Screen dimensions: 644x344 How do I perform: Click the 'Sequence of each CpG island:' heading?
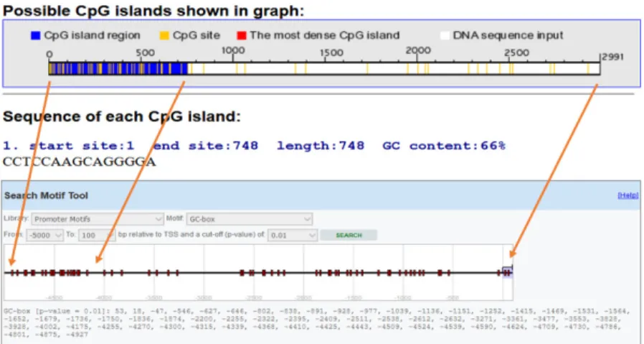click(x=122, y=117)
